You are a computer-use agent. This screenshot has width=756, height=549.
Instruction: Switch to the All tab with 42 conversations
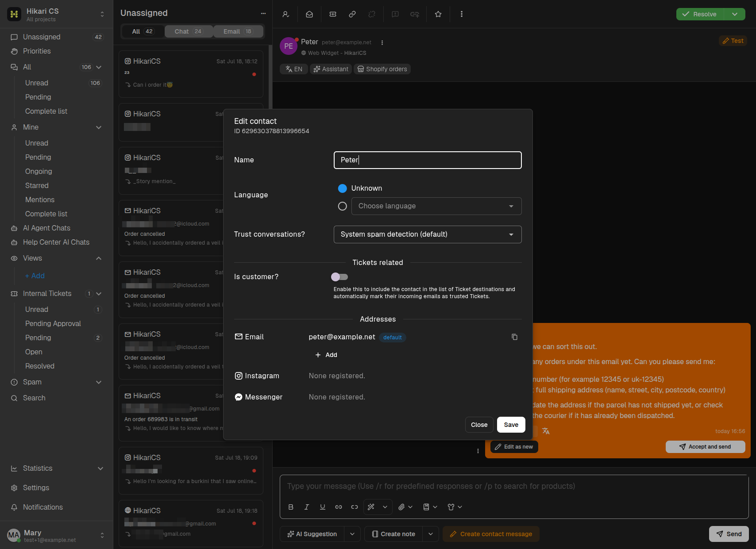coord(142,31)
